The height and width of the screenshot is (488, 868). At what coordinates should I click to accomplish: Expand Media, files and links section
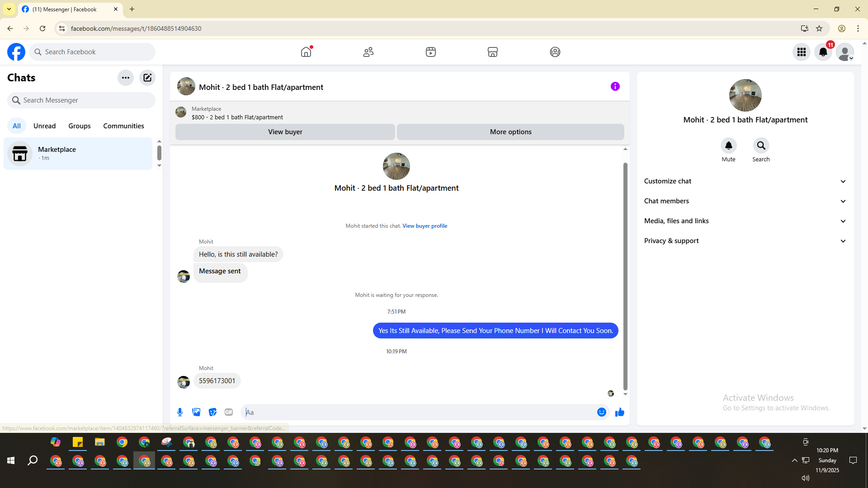click(745, 221)
